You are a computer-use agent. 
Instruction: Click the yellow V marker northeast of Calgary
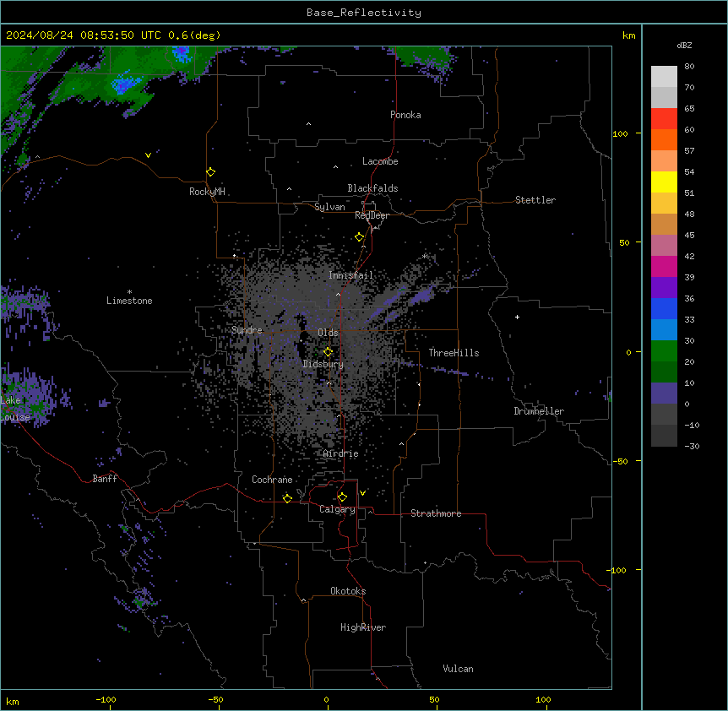point(362,493)
